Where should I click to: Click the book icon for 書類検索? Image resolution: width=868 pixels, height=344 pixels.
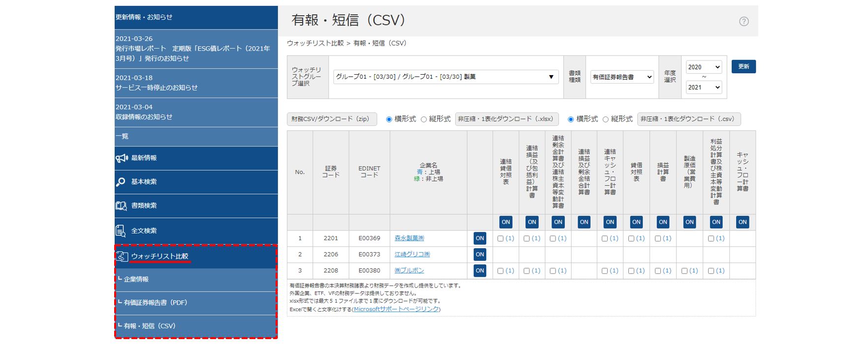[121, 206]
